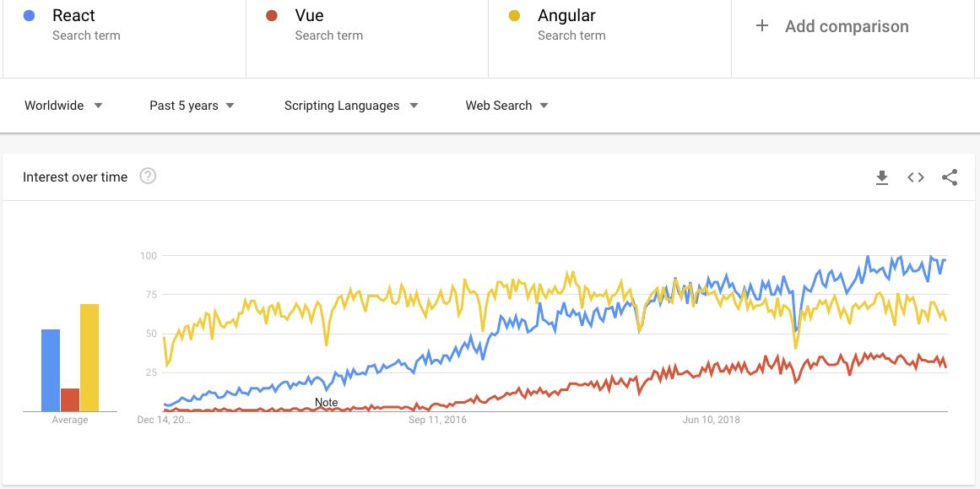Open the Worldwide region dropdown

(63, 106)
